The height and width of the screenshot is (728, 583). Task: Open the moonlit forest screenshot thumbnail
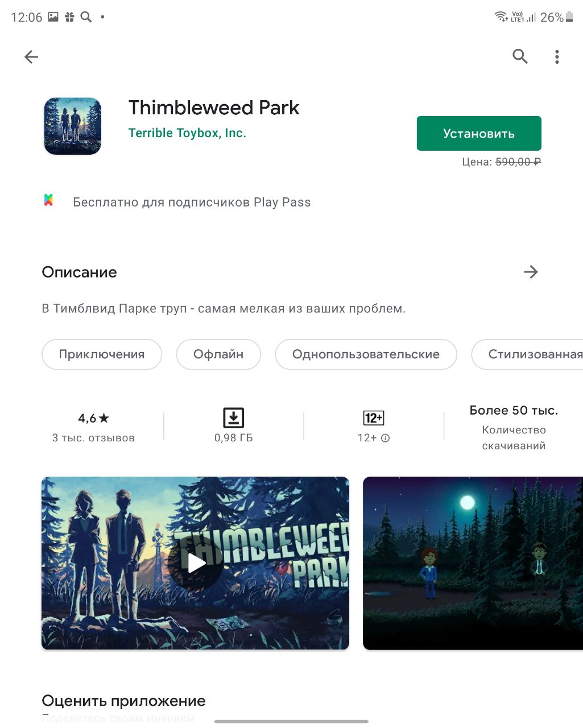[473, 563]
